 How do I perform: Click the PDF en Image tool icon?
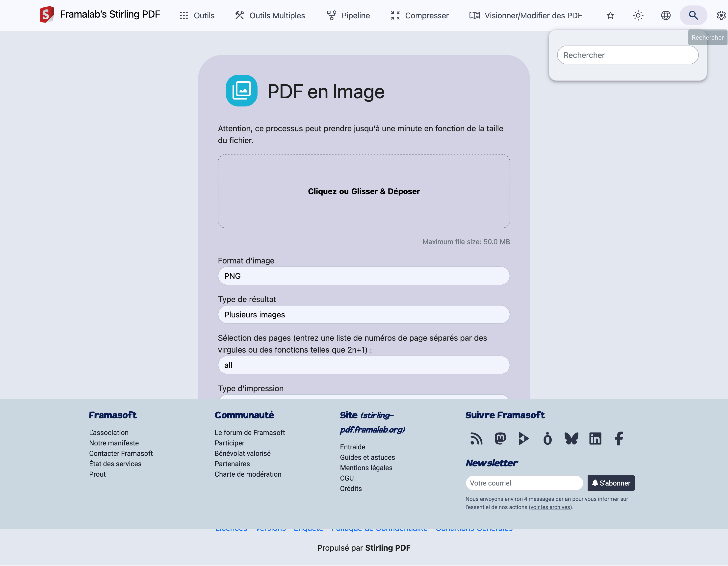(x=242, y=91)
